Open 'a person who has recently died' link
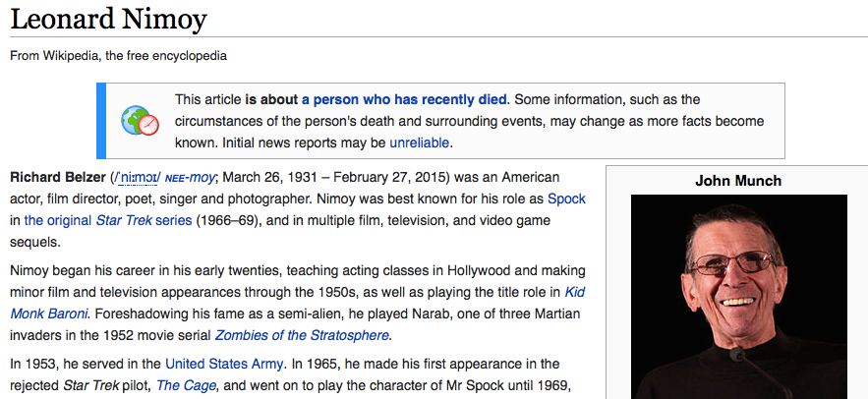The image size is (868, 399). (404, 99)
